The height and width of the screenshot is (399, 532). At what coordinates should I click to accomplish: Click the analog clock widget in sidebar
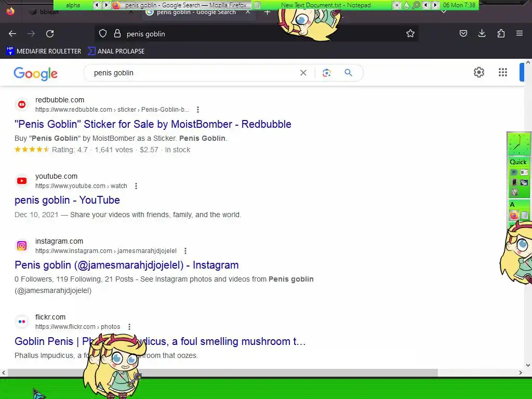[x=518, y=144]
